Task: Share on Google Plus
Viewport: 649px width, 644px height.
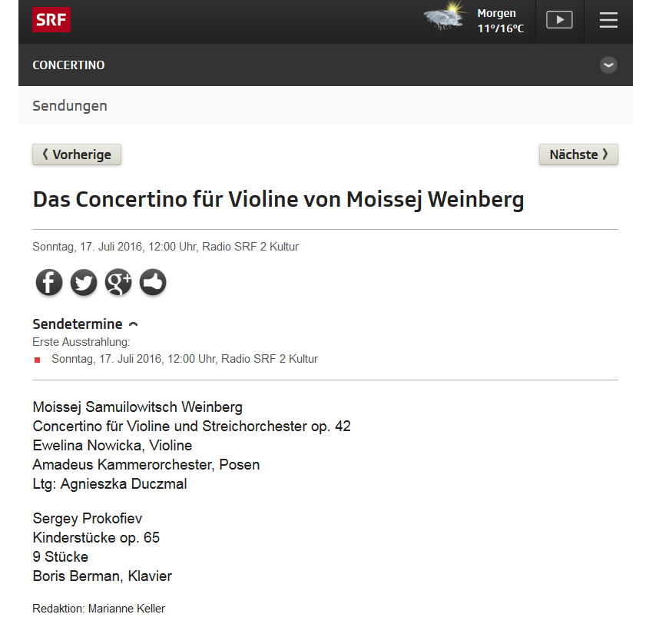Action: (118, 283)
